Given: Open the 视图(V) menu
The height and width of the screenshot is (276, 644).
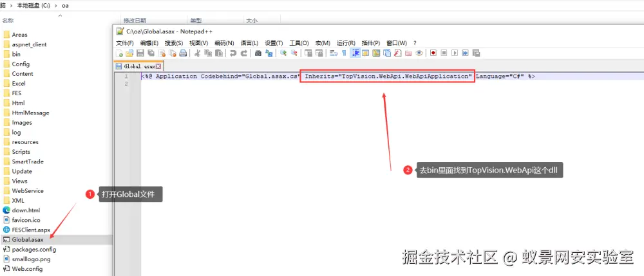Looking at the screenshot, I should click(x=198, y=43).
